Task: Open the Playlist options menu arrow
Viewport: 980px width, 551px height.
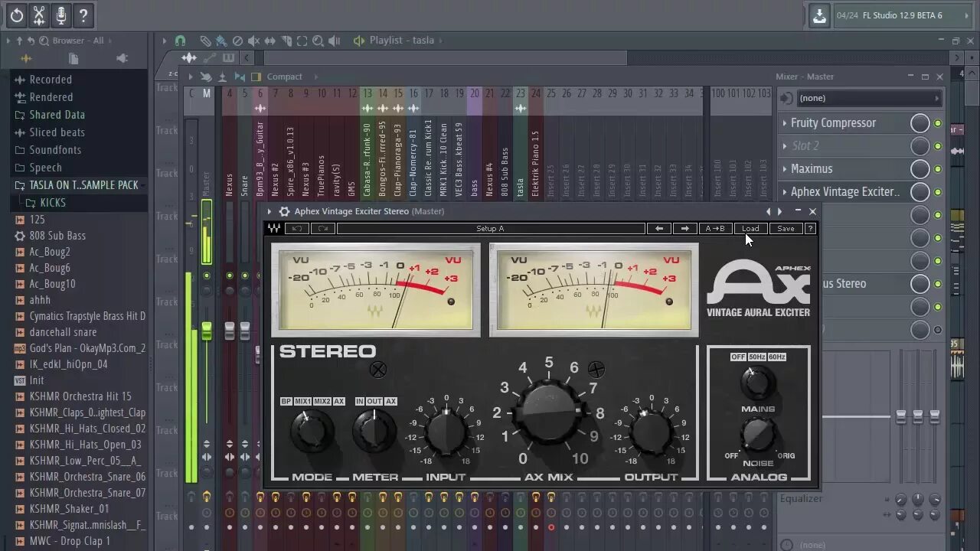Action: (164, 41)
